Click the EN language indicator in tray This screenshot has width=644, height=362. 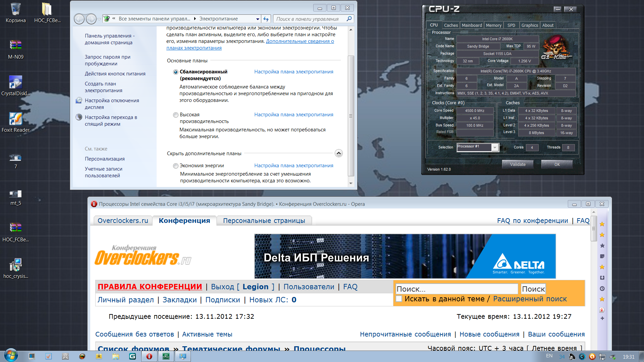pos(549,356)
